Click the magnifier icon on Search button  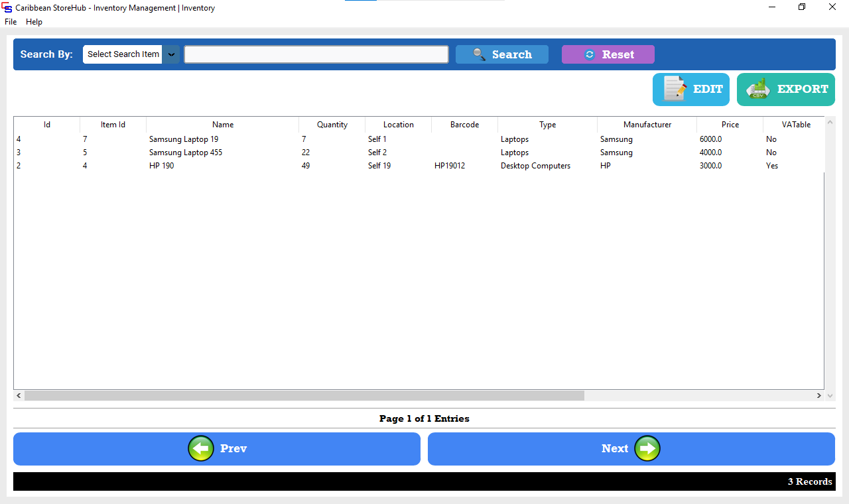click(479, 54)
